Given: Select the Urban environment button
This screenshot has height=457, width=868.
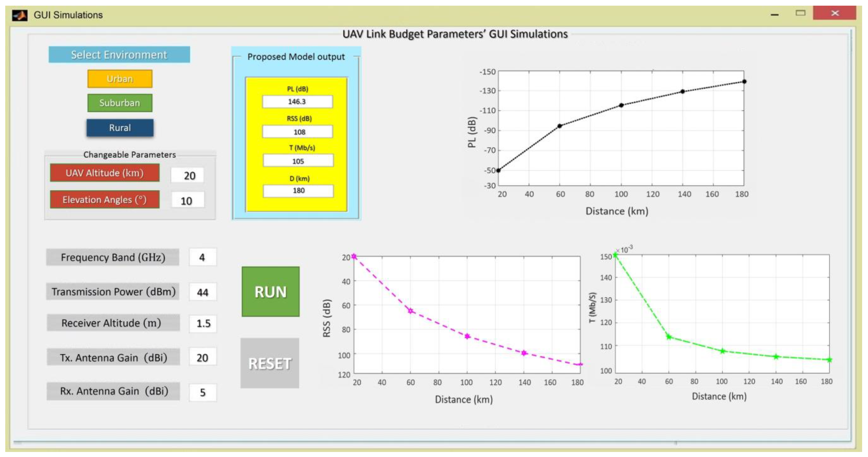Looking at the screenshot, I should [x=120, y=79].
